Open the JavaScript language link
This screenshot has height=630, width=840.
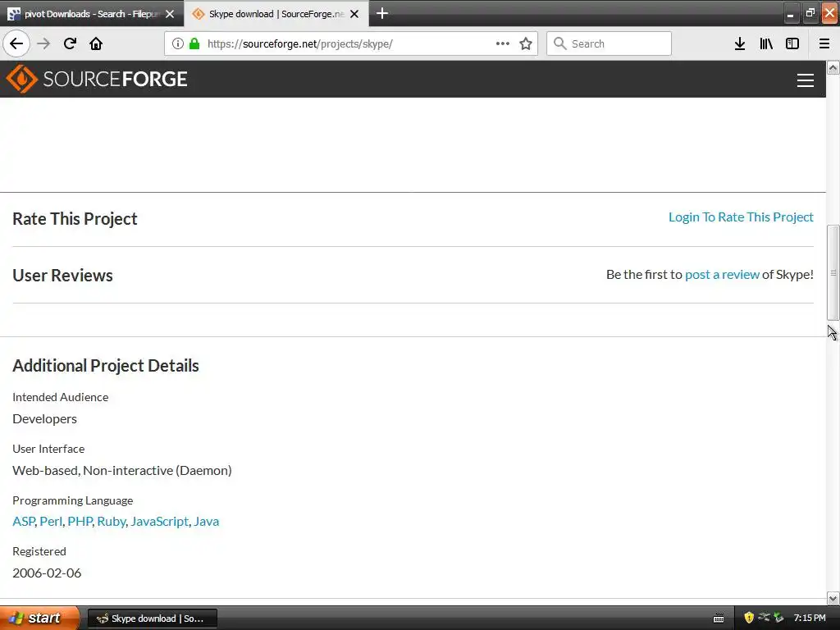[160, 521]
